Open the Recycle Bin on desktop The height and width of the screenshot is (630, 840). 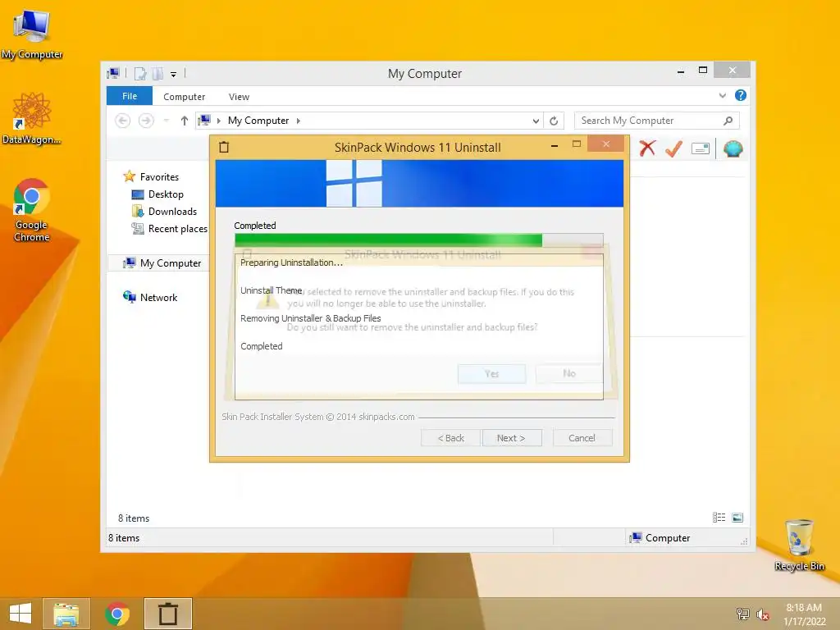click(x=799, y=545)
